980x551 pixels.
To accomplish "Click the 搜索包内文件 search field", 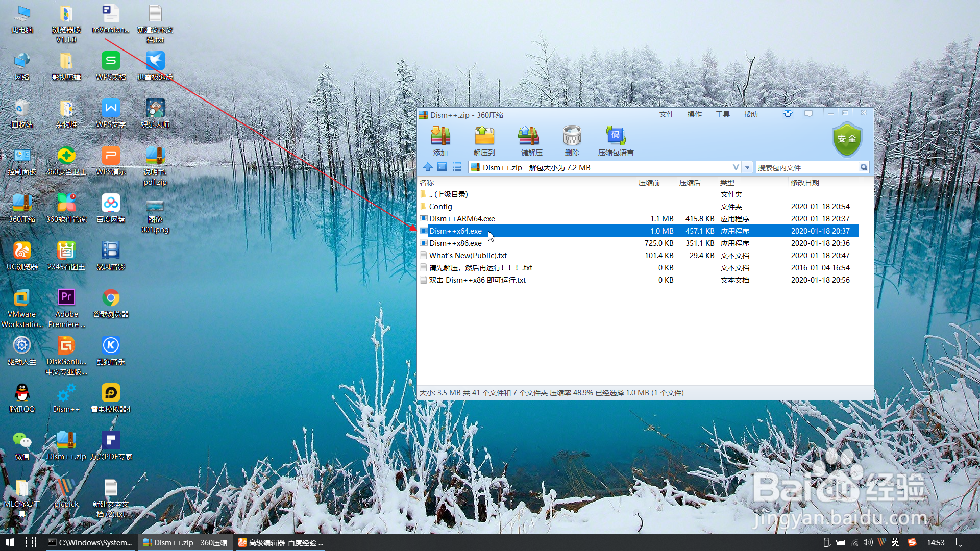I will [806, 168].
